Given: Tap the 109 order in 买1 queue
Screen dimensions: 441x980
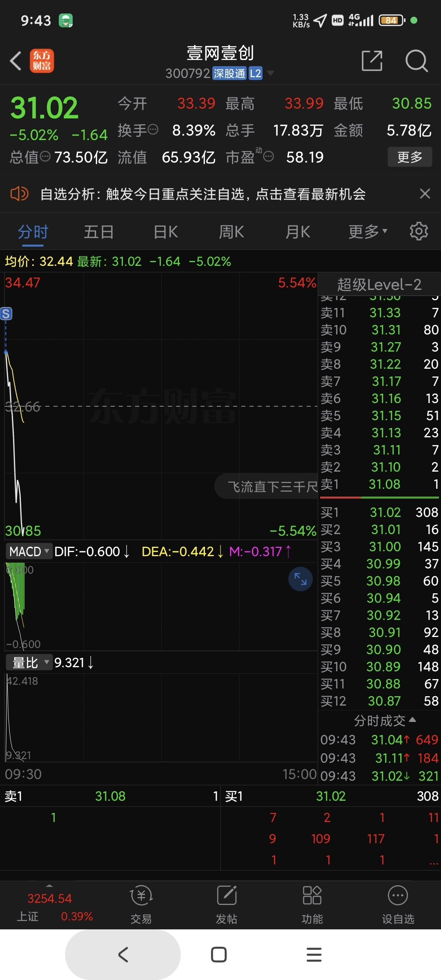Looking at the screenshot, I should pyautogui.click(x=321, y=839).
